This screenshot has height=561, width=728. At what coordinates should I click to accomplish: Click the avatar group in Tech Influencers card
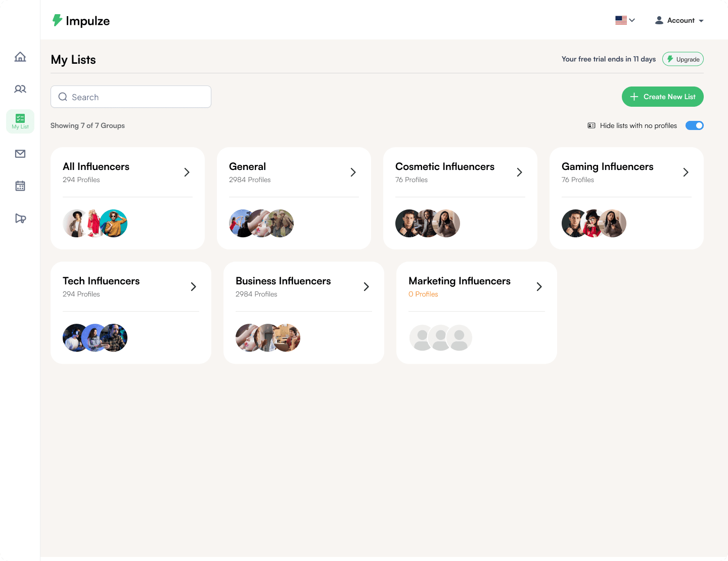click(x=95, y=337)
